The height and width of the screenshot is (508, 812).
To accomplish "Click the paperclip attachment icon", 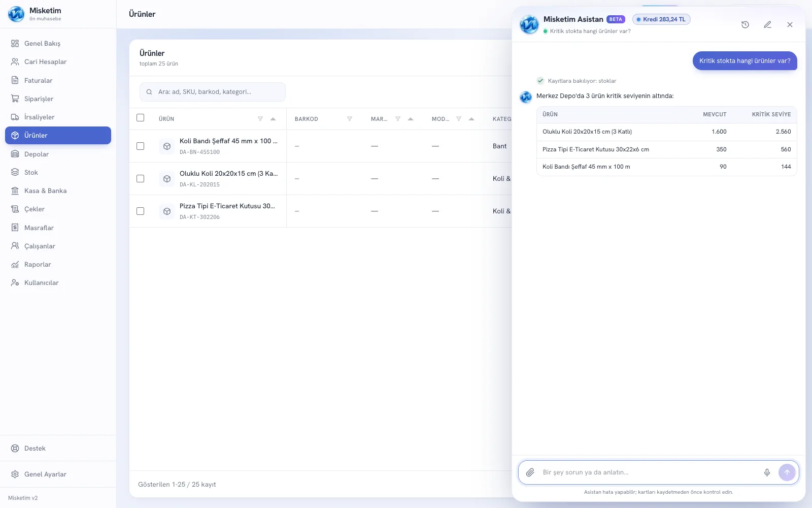I will click(530, 472).
